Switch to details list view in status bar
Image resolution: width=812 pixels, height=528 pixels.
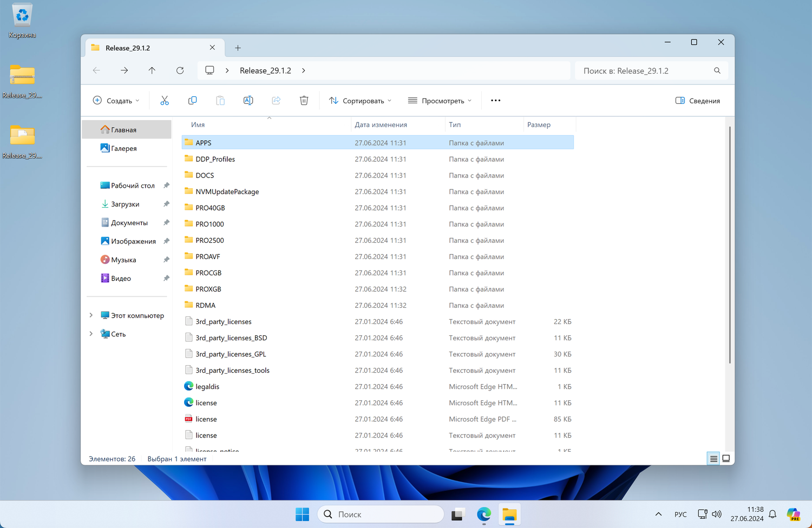tap(713, 459)
